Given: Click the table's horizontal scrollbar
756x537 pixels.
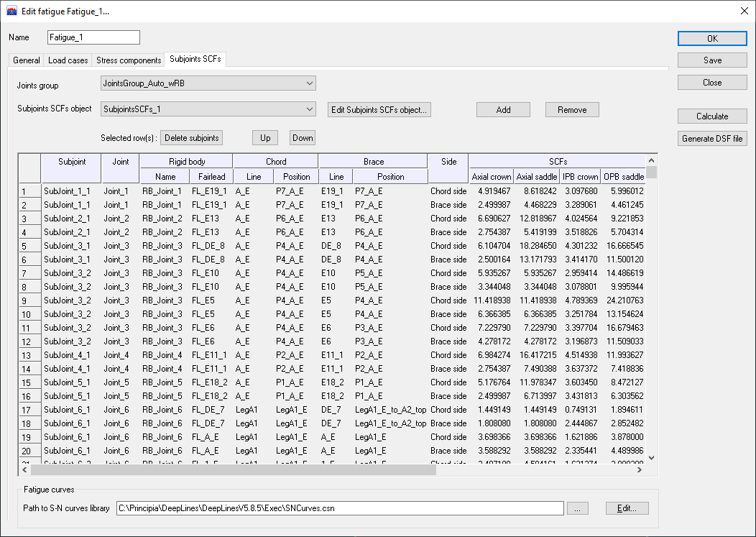Looking at the screenshot, I should point(234,469).
